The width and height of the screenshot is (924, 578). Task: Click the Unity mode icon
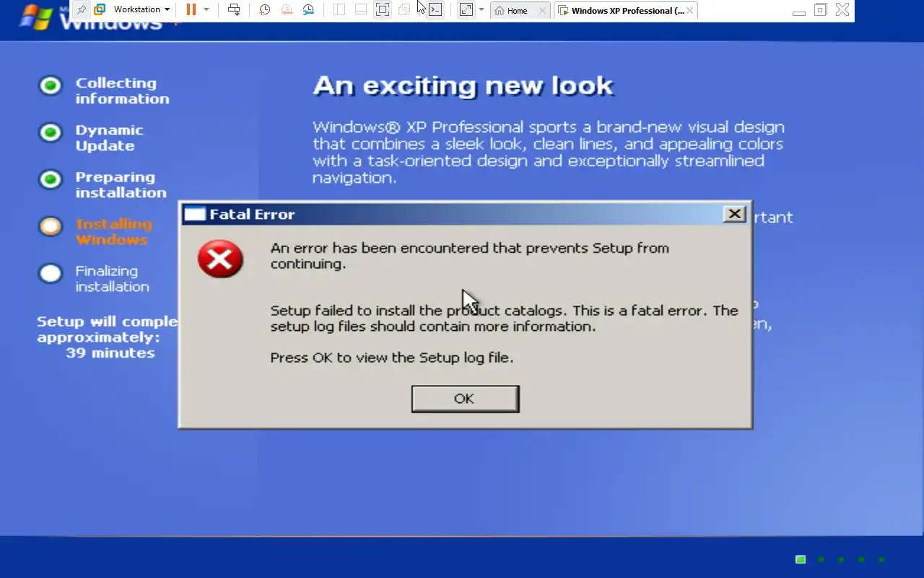coord(404,9)
